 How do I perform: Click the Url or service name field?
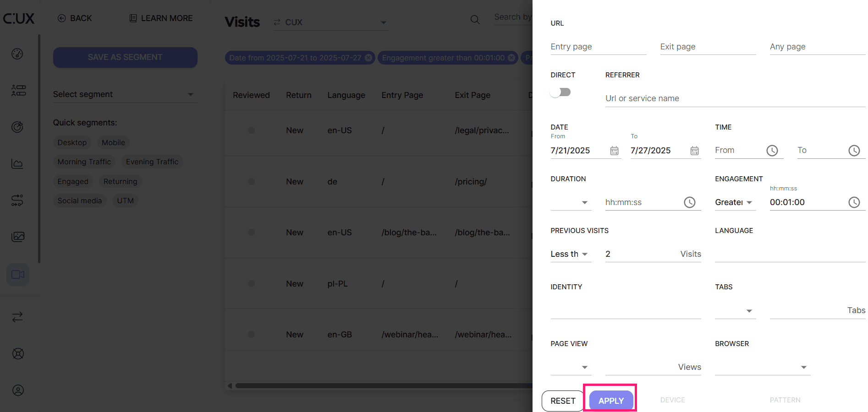[x=735, y=98]
